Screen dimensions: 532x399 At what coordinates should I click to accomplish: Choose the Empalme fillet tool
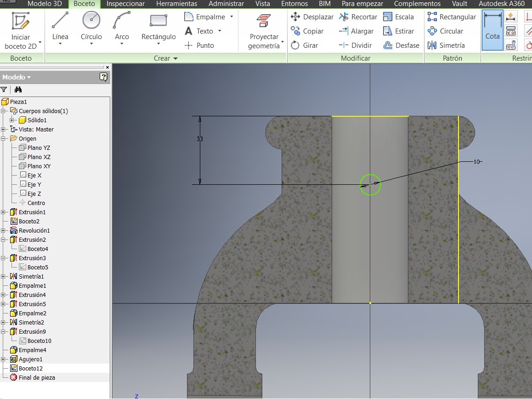(204, 17)
